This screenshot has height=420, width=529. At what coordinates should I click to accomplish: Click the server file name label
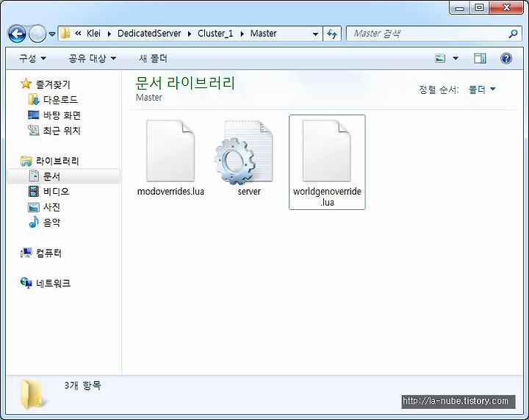point(249,192)
